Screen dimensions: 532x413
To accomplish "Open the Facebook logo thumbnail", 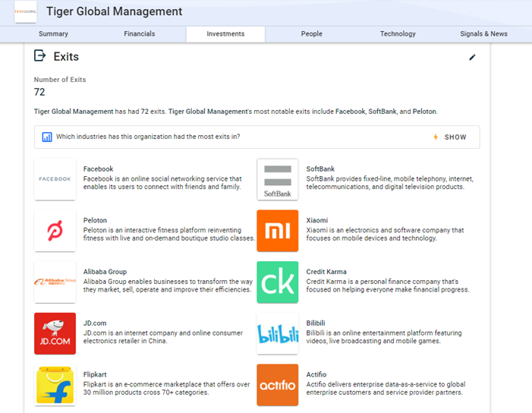I will [x=55, y=179].
